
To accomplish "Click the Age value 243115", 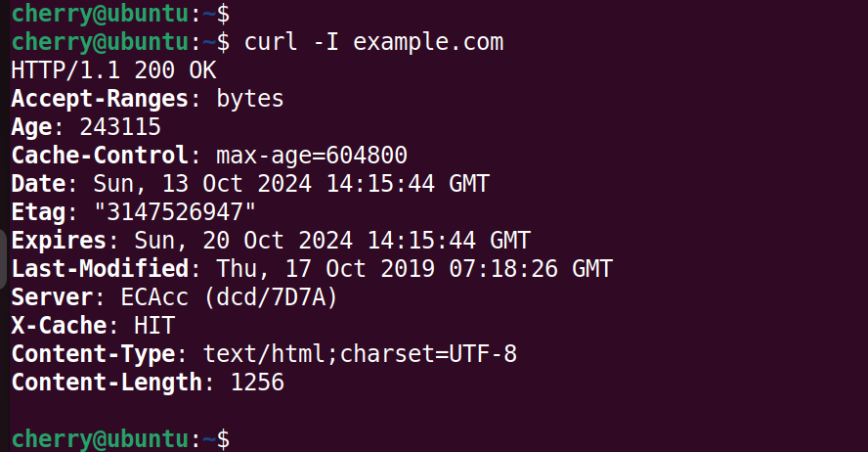I will tap(120, 127).
